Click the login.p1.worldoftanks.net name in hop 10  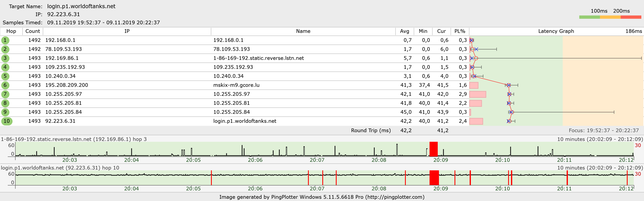coord(245,121)
